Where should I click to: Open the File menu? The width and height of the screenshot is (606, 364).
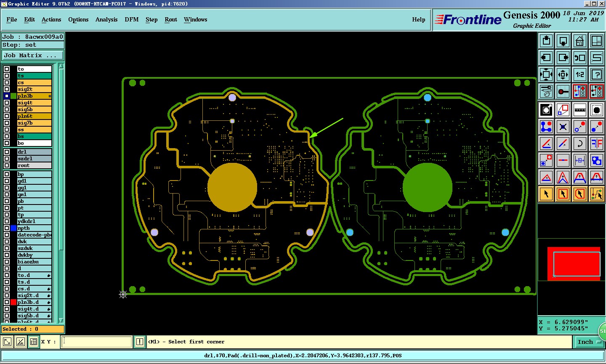click(12, 19)
